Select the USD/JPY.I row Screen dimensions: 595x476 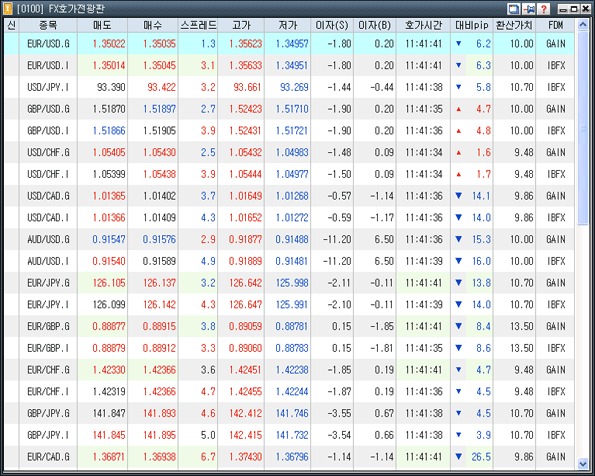pyautogui.click(x=289, y=87)
